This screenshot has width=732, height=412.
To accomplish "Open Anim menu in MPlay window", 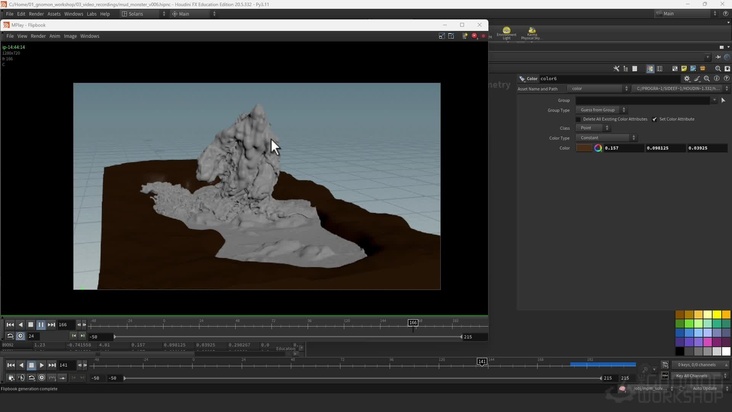I will (x=55, y=36).
